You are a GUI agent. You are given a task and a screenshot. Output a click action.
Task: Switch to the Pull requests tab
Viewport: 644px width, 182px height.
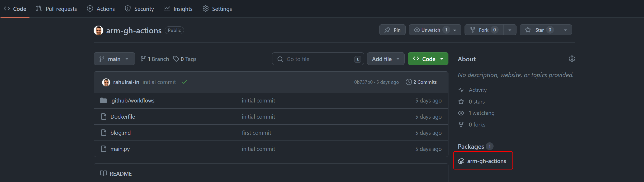(x=56, y=9)
